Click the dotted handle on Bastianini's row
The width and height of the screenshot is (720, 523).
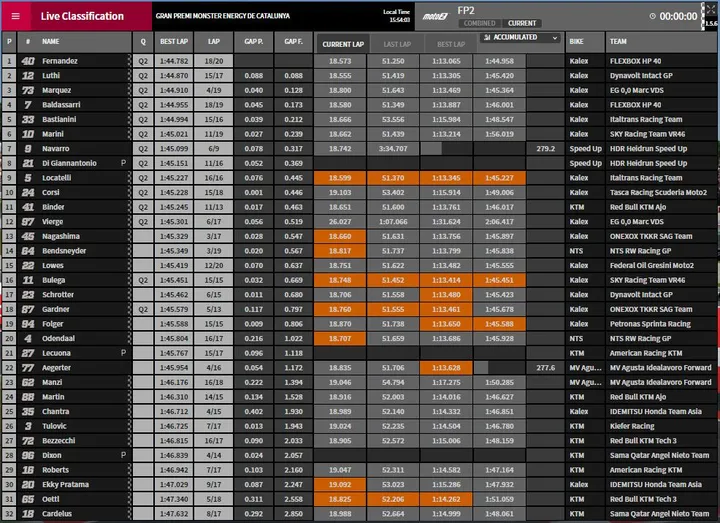pyautogui.click(x=129, y=119)
